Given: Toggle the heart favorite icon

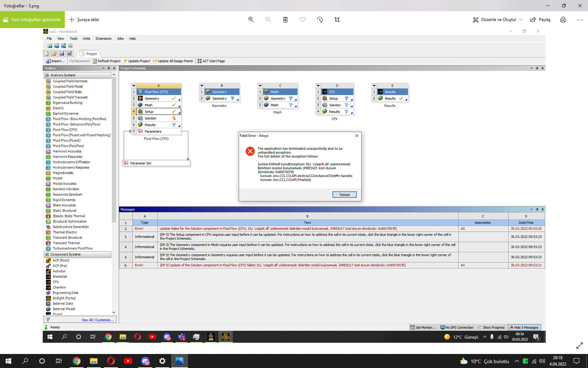Looking at the screenshot, I should 303,20.
